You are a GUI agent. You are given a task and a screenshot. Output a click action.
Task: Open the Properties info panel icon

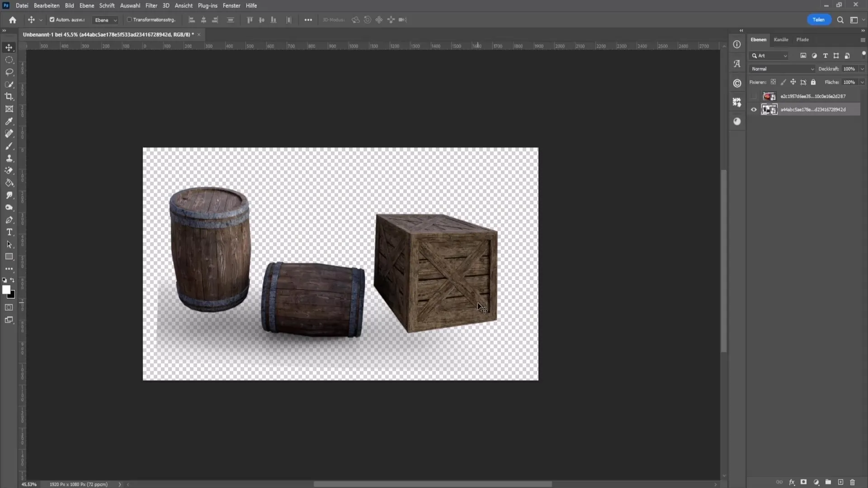(737, 44)
